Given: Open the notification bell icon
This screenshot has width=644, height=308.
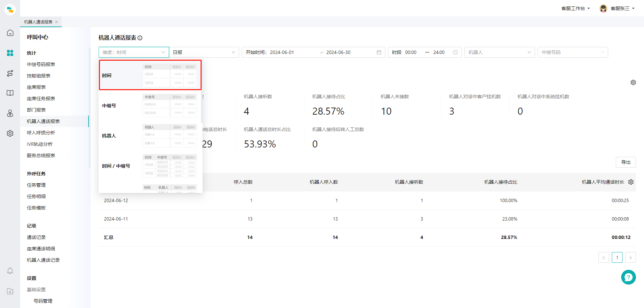Looking at the screenshot, I should point(10,271).
